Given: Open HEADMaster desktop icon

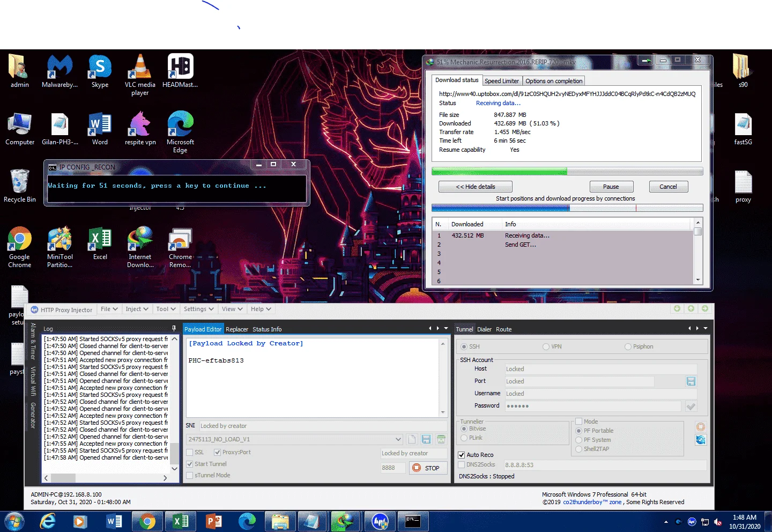Looking at the screenshot, I should click(180, 71).
